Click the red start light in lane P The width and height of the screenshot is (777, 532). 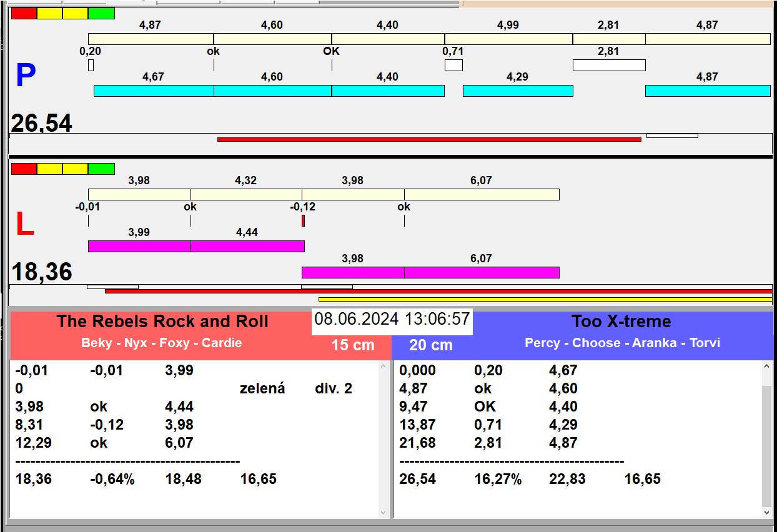24,13
